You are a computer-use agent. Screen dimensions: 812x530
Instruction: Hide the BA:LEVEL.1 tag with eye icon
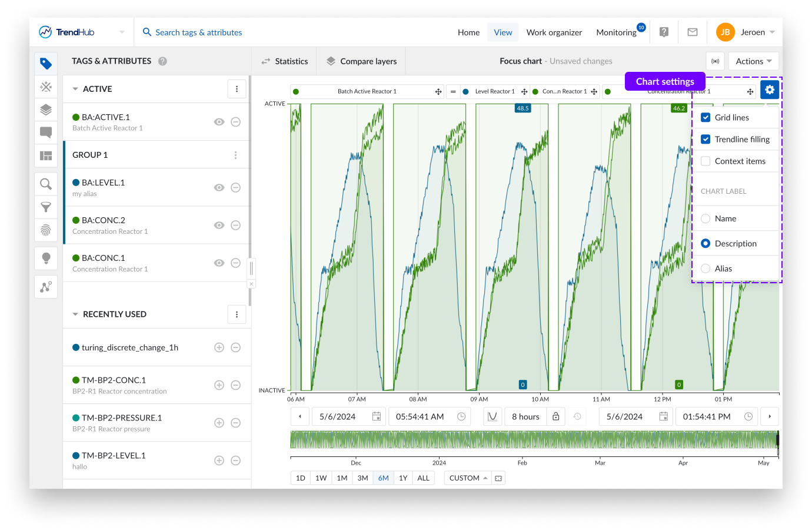[219, 188]
